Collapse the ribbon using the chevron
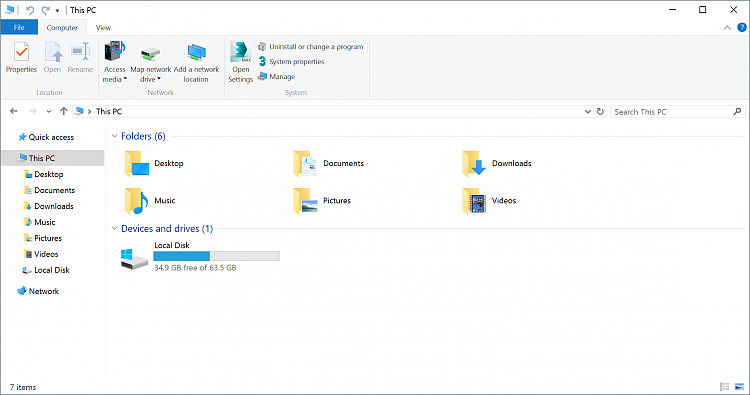 pyautogui.click(x=727, y=28)
